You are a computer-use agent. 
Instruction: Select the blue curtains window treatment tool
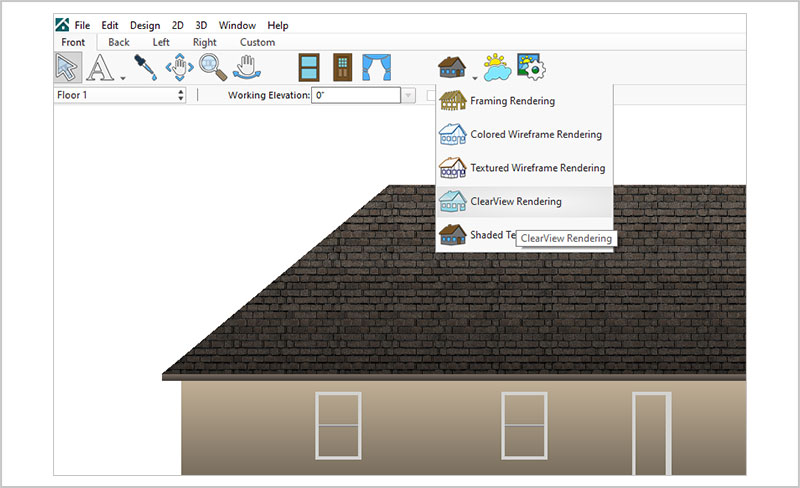377,67
